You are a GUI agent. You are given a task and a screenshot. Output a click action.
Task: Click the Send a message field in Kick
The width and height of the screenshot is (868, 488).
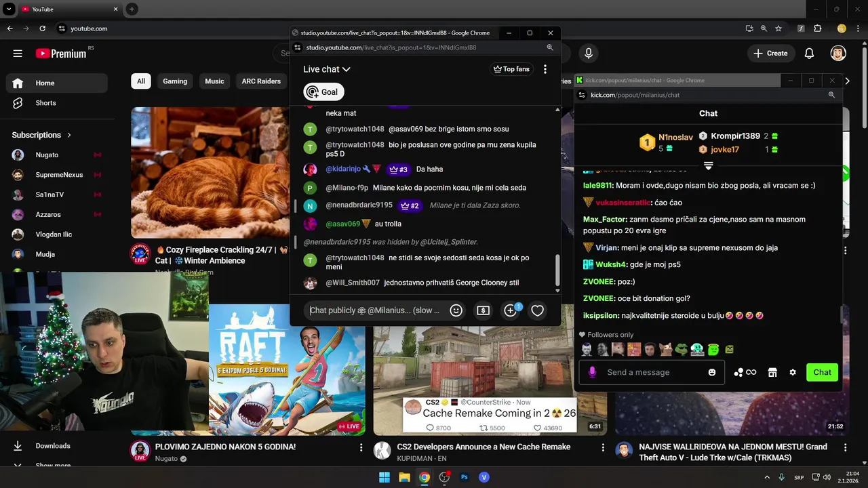click(651, 372)
